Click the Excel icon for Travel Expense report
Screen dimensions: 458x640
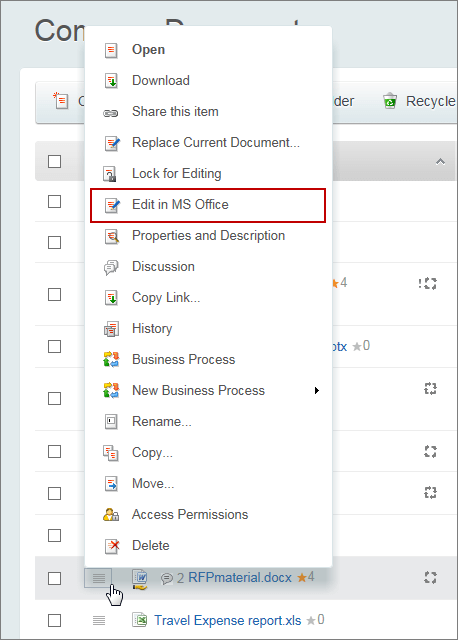[140, 620]
